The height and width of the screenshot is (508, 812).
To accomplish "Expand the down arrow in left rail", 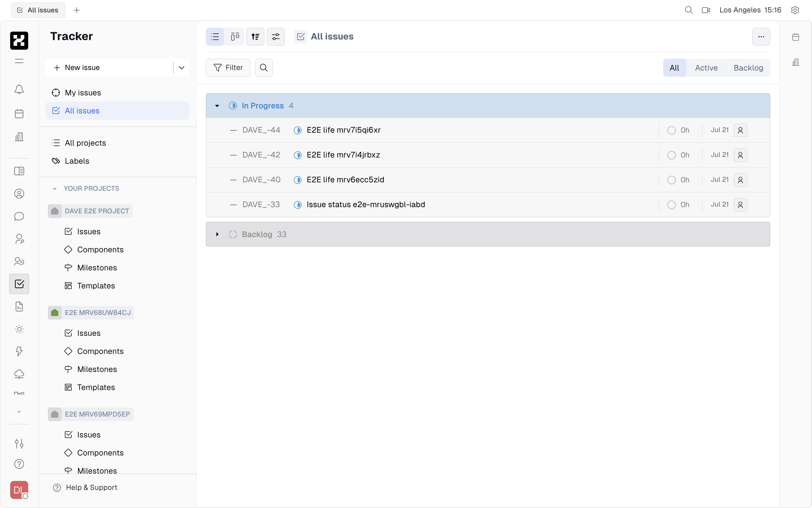I will tap(19, 412).
